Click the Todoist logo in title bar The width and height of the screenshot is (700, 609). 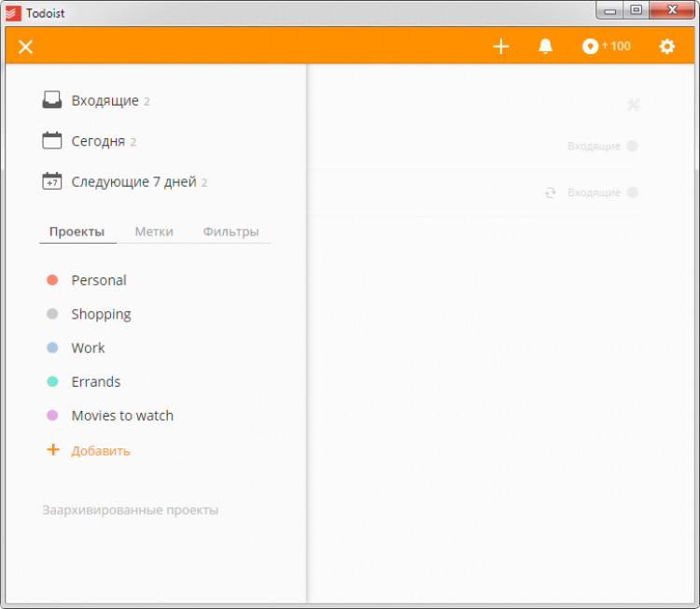coord(13,13)
